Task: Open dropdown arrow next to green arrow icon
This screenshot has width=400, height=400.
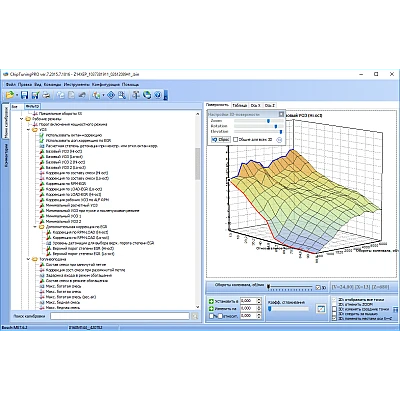Action: [103, 95]
